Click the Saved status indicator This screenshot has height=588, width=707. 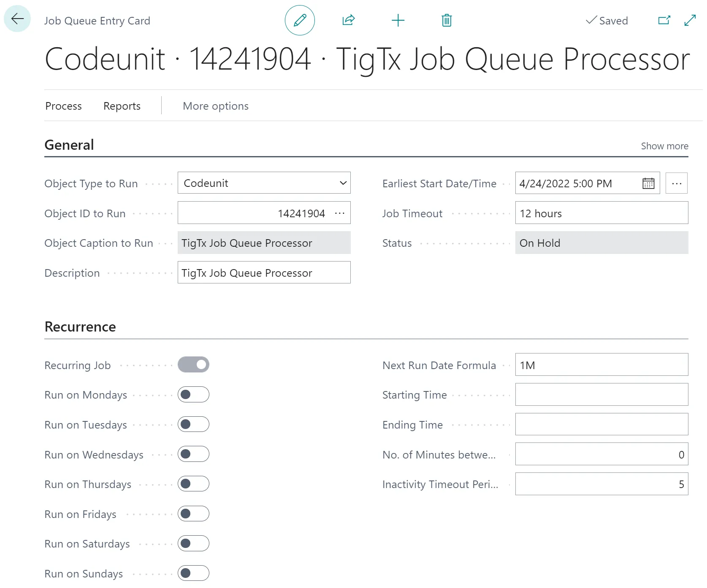[x=607, y=20]
